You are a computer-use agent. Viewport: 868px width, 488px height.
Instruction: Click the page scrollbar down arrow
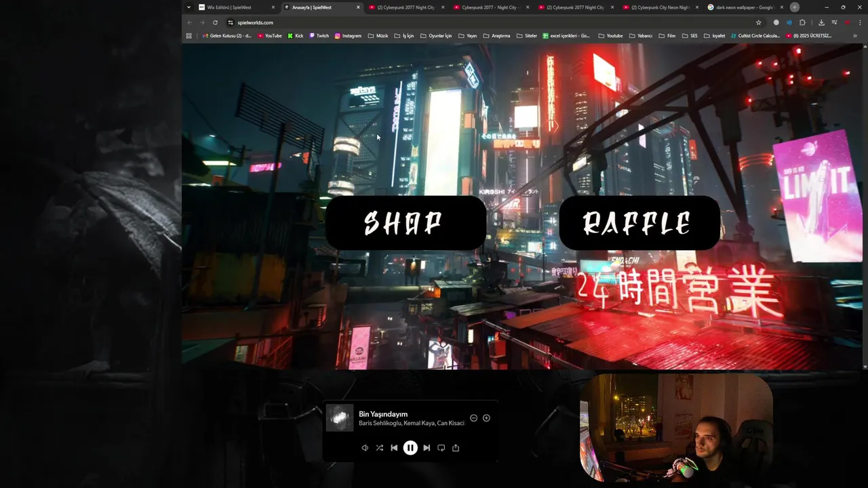(865, 367)
